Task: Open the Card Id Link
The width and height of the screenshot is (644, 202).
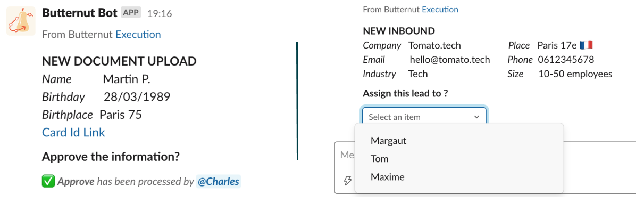Action: [73, 133]
